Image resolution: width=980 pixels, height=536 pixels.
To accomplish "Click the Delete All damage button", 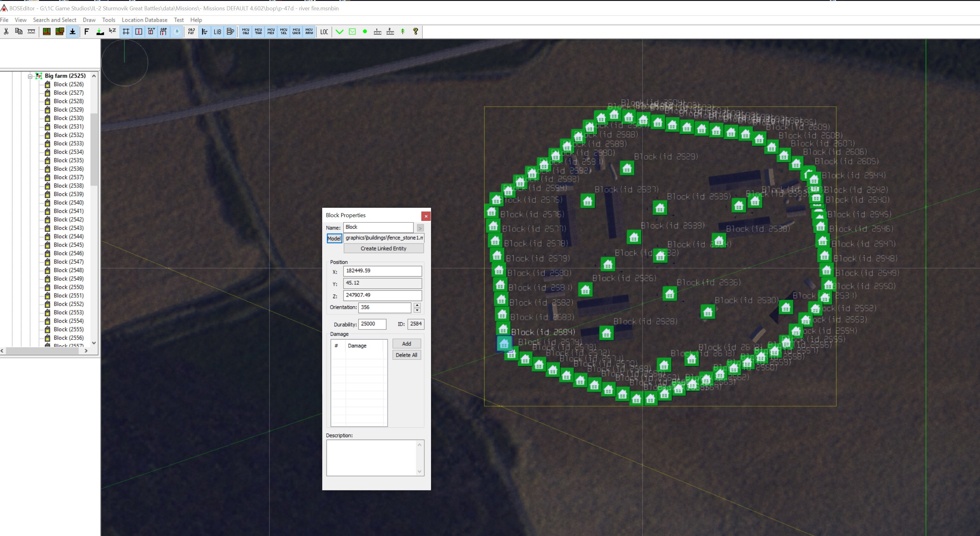I will point(406,355).
